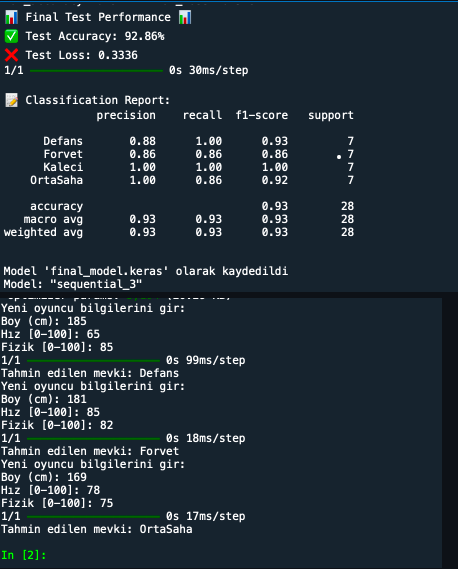
Task: Click the f1-score column header
Action: click(x=262, y=115)
